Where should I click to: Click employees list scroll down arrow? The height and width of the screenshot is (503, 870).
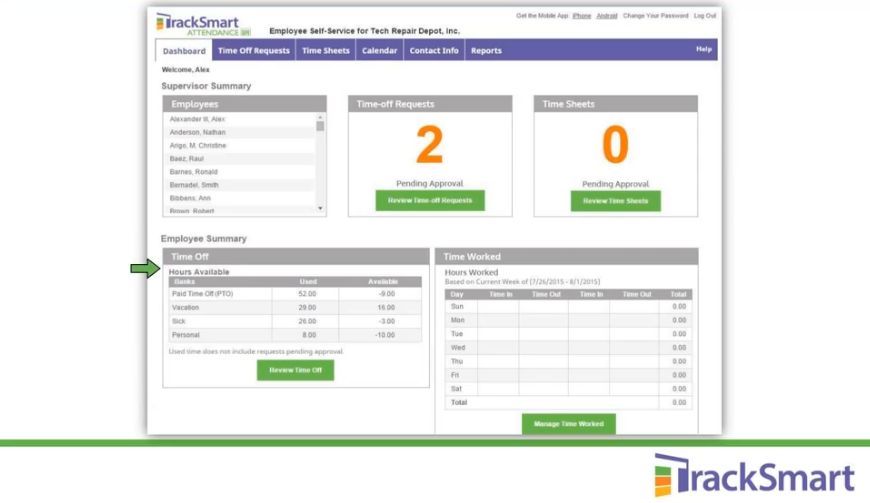[320, 209]
